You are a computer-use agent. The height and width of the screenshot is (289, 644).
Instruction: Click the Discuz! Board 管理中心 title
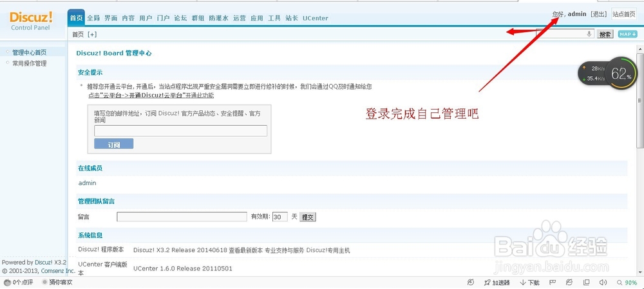pos(114,53)
